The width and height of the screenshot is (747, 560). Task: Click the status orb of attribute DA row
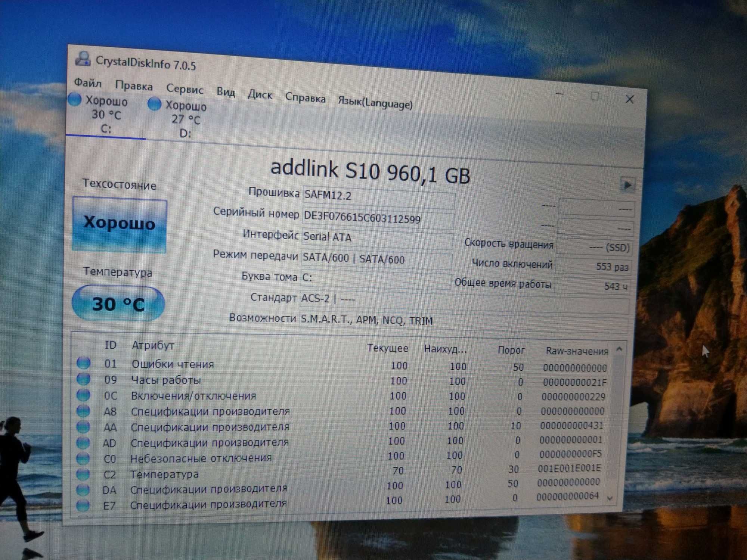(x=83, y=490)
